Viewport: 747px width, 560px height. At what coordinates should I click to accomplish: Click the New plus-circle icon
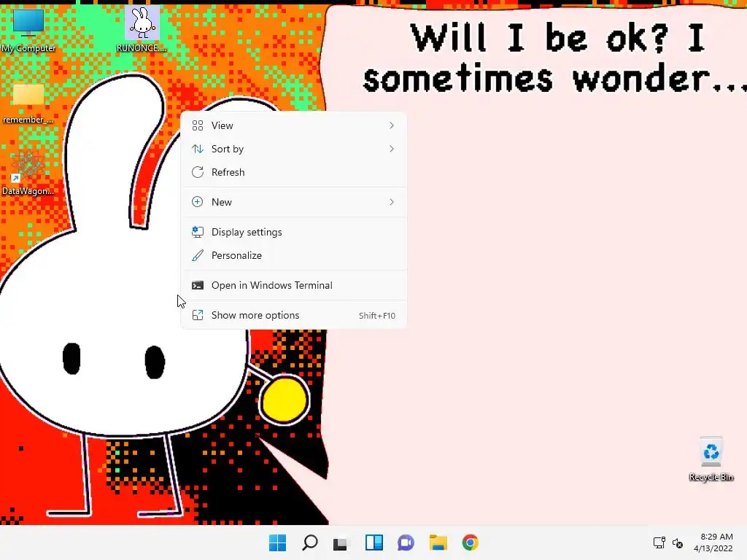[x=197, y=202]
